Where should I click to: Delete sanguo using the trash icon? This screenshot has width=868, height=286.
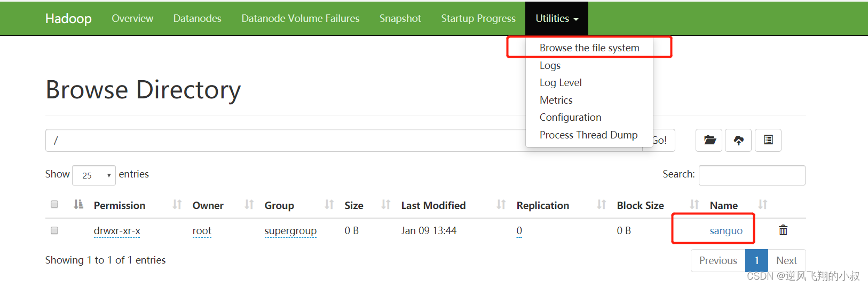[x=783, y=230]
